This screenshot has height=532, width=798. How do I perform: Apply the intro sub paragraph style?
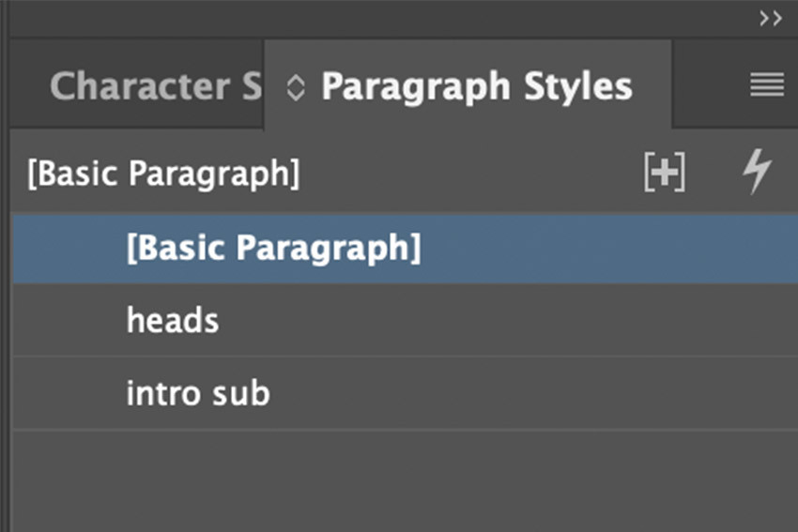[x=198, y=393]
